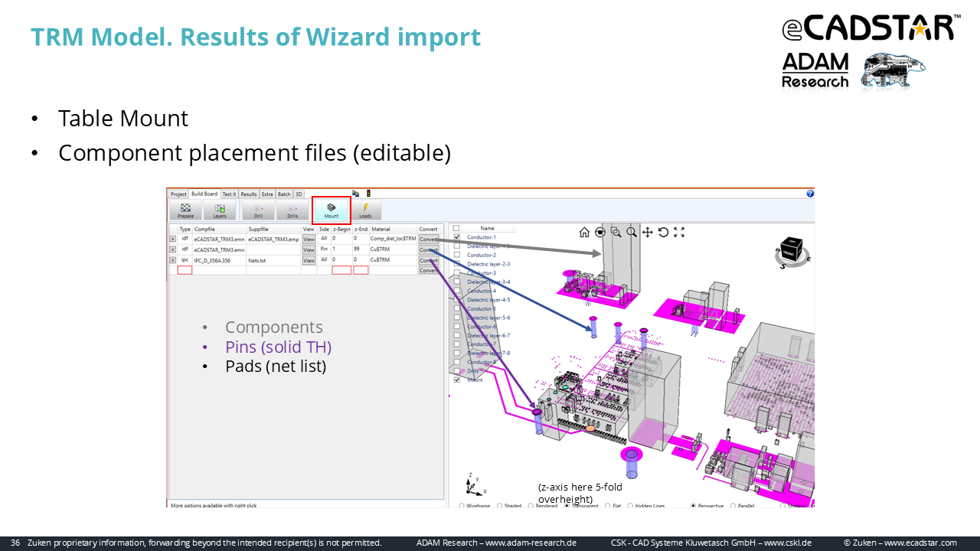This screenshot has width=980, height=551.
Task: Select Perspective projection radio
Action: click(694, 506)
